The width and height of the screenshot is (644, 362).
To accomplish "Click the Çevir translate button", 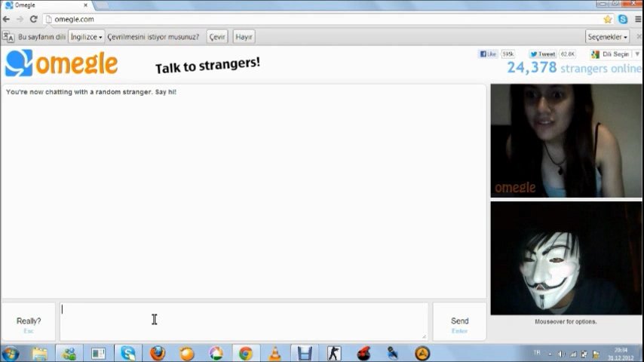I will click(217, 36).
